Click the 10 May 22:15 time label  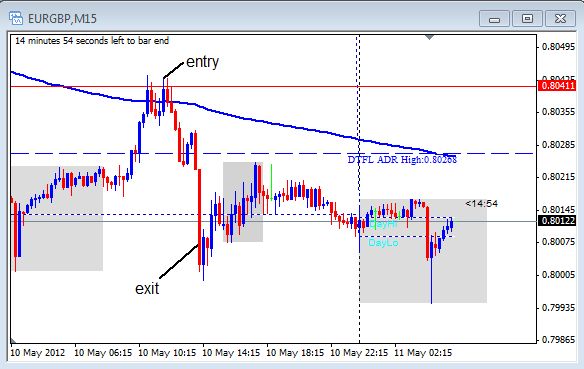[x=359, y=352]
